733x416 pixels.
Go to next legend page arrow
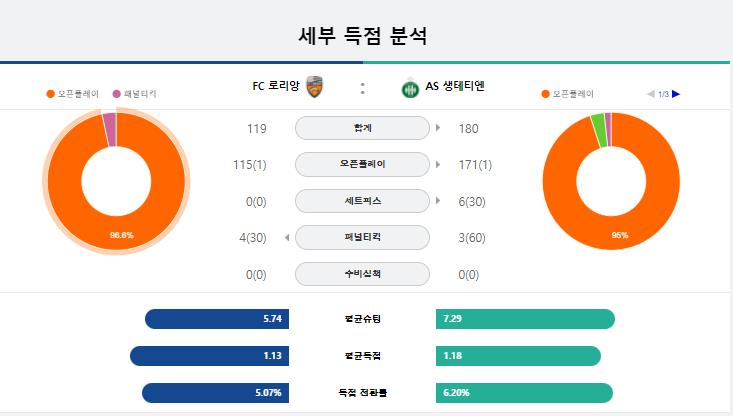(x=676, y=94)
